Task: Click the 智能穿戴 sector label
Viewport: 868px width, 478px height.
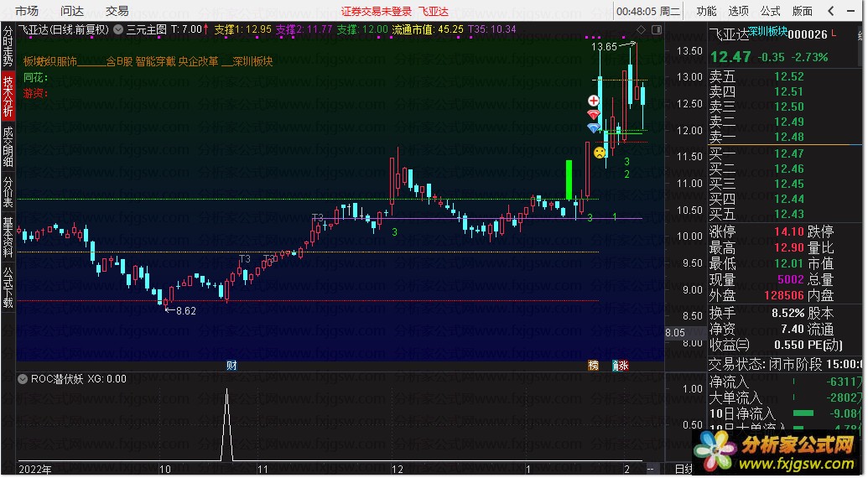Action: coord(155,62)
